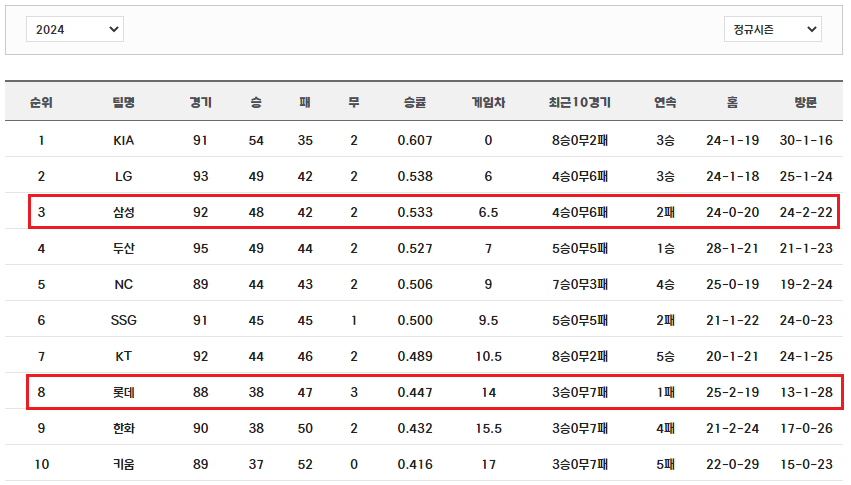Click games behind 10.5 for KT
This screenshot has height=485, width=851.
[x=488, y=356]
